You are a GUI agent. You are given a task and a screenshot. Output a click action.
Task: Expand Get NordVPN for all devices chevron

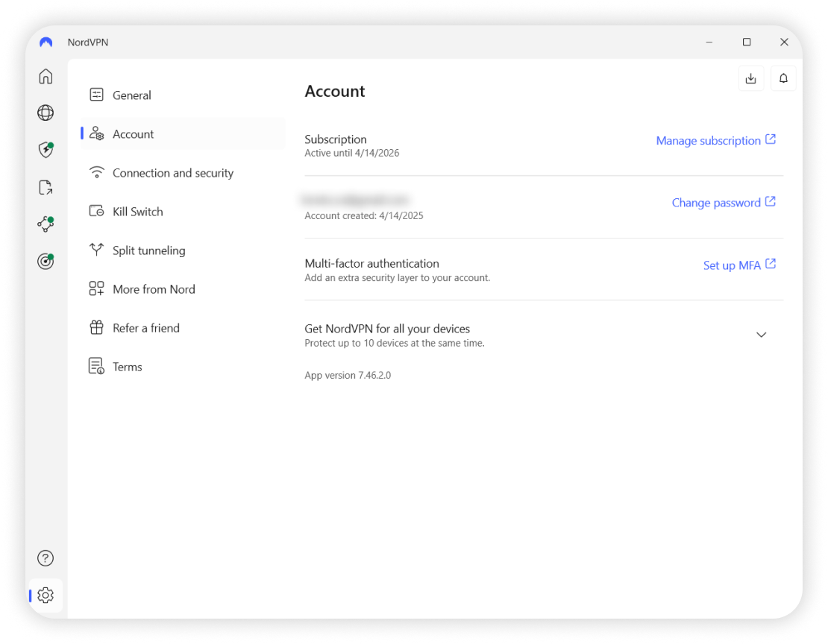pyautogui.click(x=761, y=335)
